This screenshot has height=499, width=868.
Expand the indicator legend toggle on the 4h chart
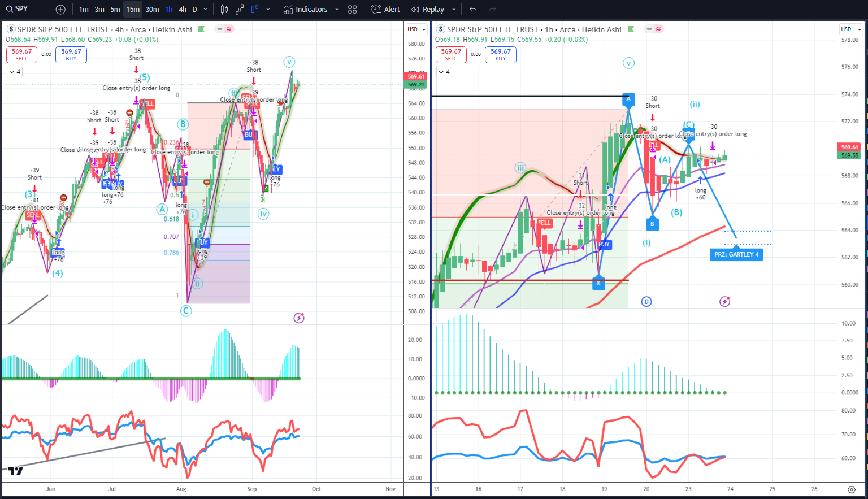coord(14,72)
